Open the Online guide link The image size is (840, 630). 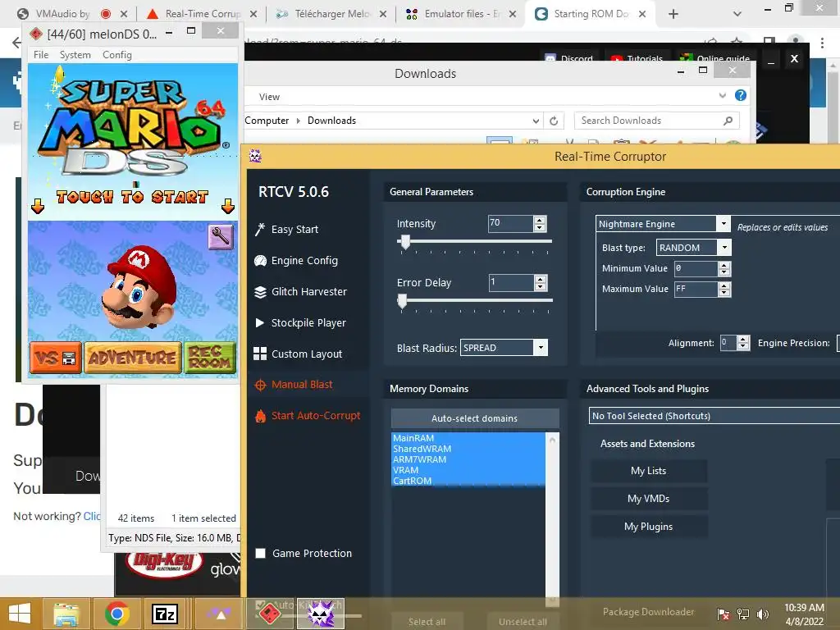point(714,58)
